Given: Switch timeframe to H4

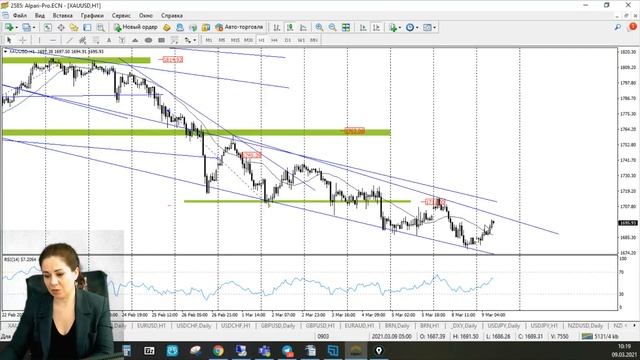Looking at the screenshot, I should pyautogui.click(x=274, y=40).
